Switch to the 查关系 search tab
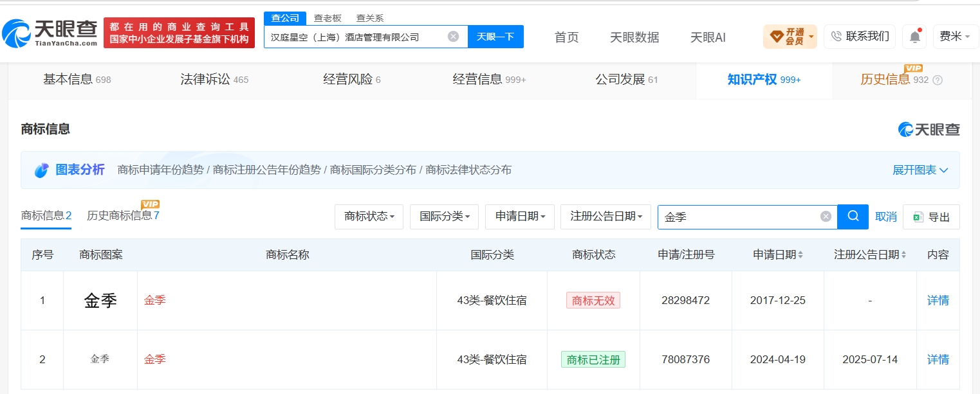This screenshot has height=394, width=980. tap(370, 18)
